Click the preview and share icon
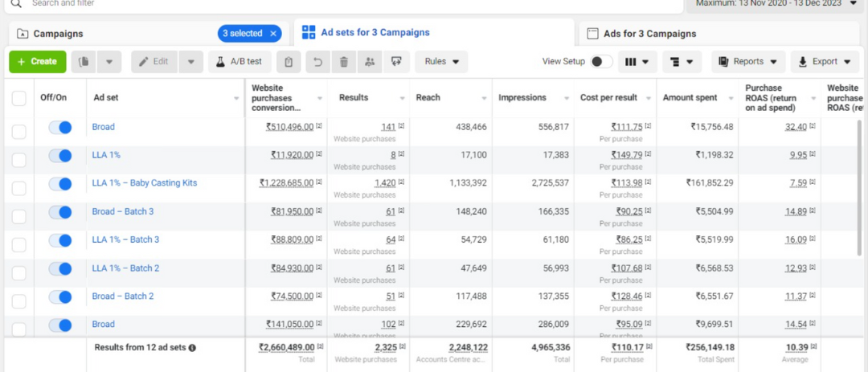This screenshot has width=868, height=372. 395,62
